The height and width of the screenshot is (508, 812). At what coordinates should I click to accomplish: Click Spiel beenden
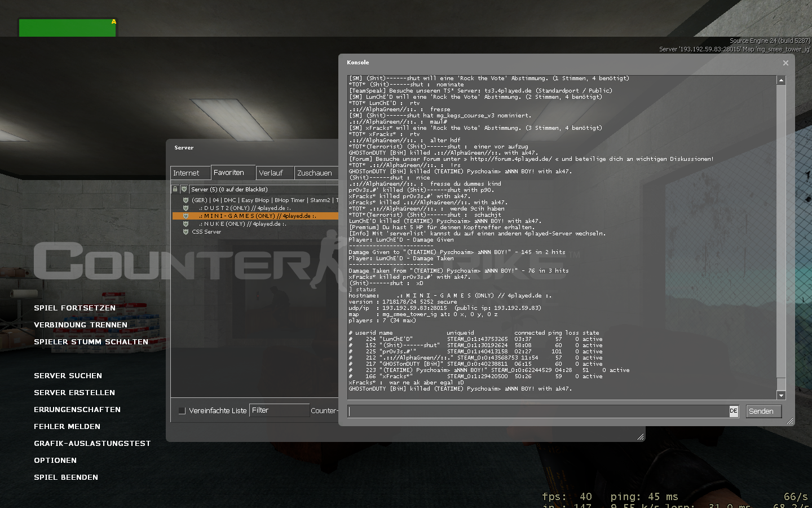tap(66, 478)
